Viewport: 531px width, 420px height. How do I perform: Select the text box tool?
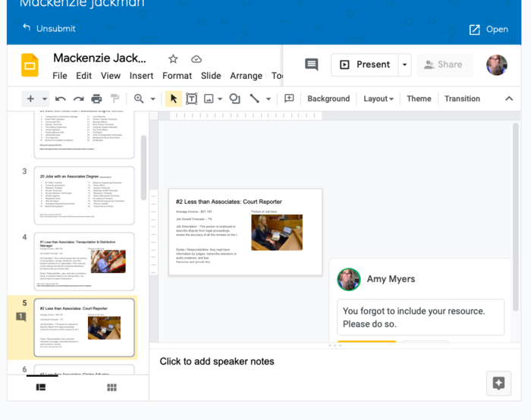pos(191,99)
